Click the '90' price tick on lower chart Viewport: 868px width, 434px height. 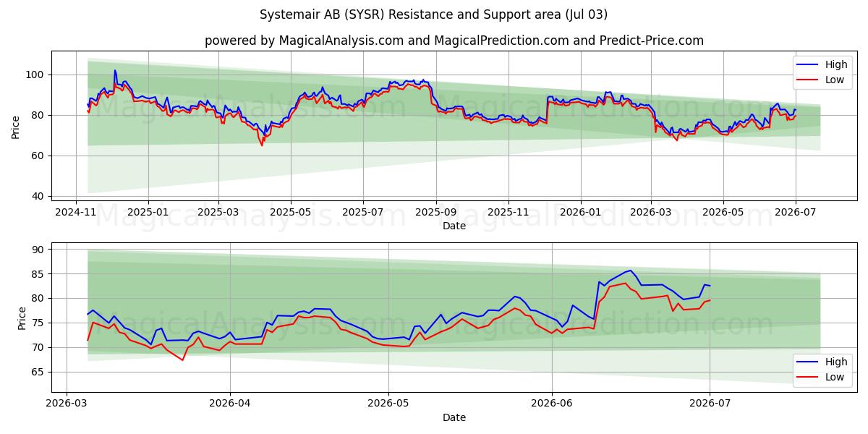pos(39,250)
